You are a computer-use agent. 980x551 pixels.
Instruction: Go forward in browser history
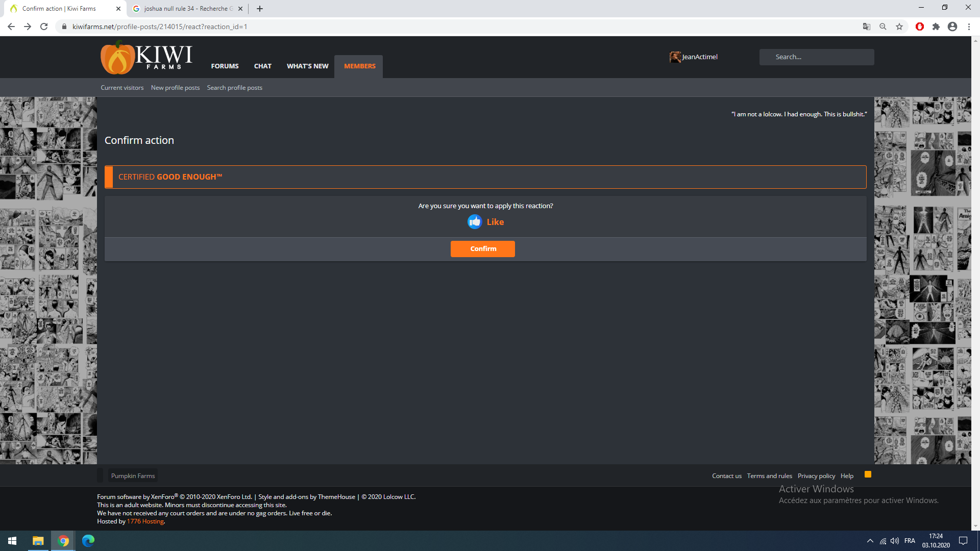click(28, 27)
